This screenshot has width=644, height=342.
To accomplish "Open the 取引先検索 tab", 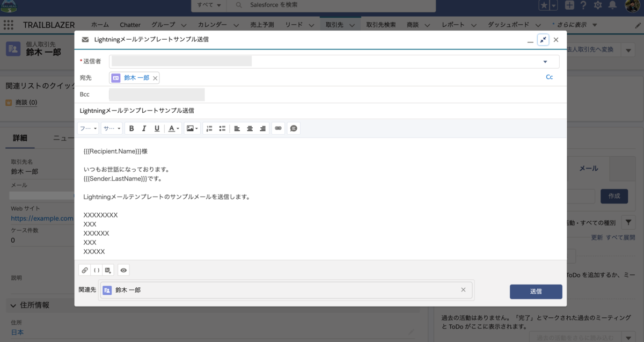I will pyautogui.click(x=381, y=25).
